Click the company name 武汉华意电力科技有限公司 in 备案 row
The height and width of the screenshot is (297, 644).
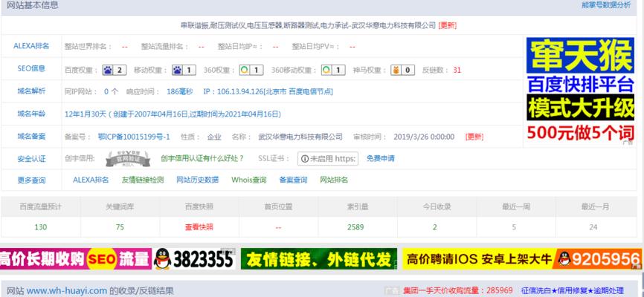pyautogui.click(x=300, y=137)
